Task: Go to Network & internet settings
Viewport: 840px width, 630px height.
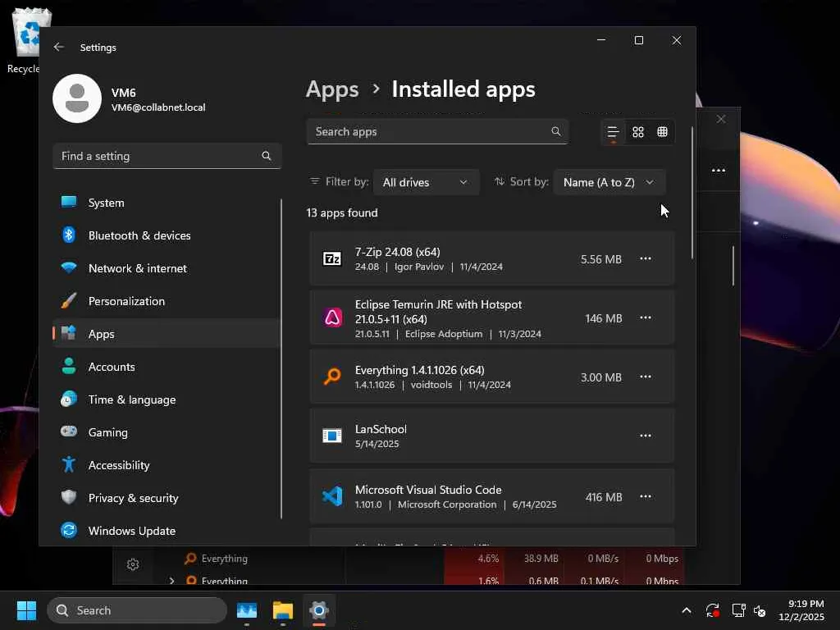Action: click(166, 268)
